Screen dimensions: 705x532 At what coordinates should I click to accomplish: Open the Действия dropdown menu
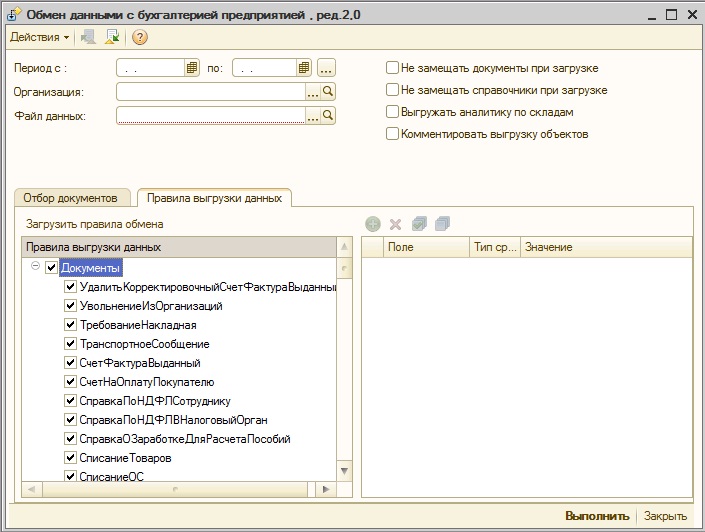coord(39,37)
